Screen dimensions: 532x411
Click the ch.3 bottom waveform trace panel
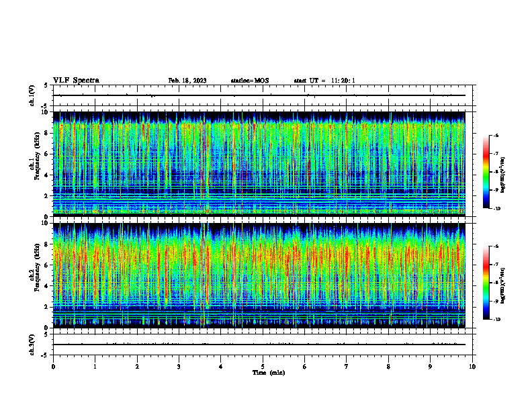click(x=263, y=345)
